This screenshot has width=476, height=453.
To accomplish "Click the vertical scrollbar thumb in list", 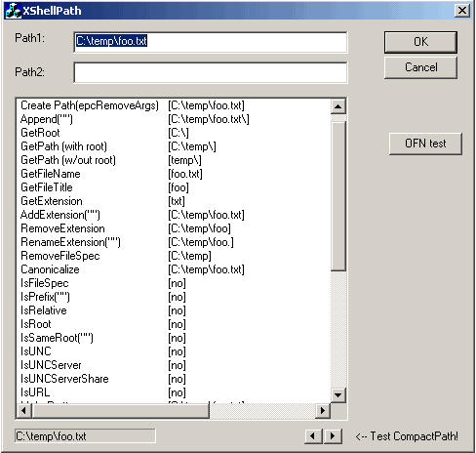I will tap(337, 196).
